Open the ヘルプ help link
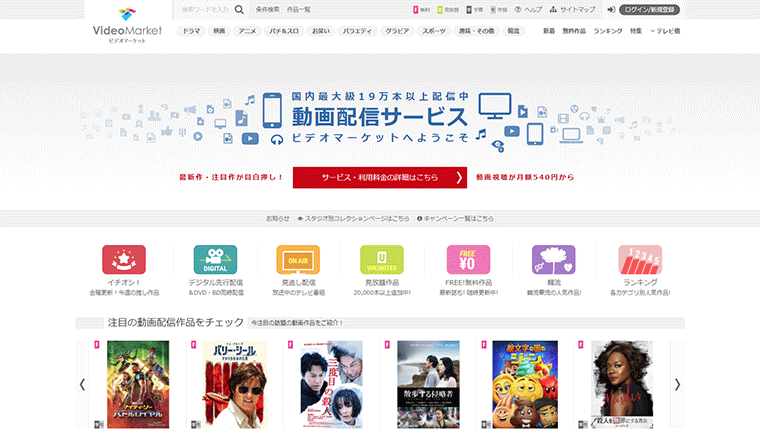 click(x=529, y=9)
